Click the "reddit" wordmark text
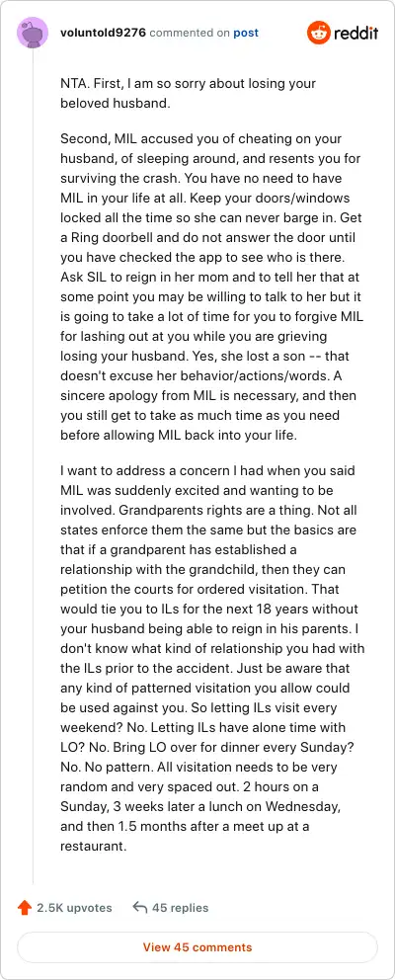The width and height of the screenshot is (395, 980). [x=355, y=33]
